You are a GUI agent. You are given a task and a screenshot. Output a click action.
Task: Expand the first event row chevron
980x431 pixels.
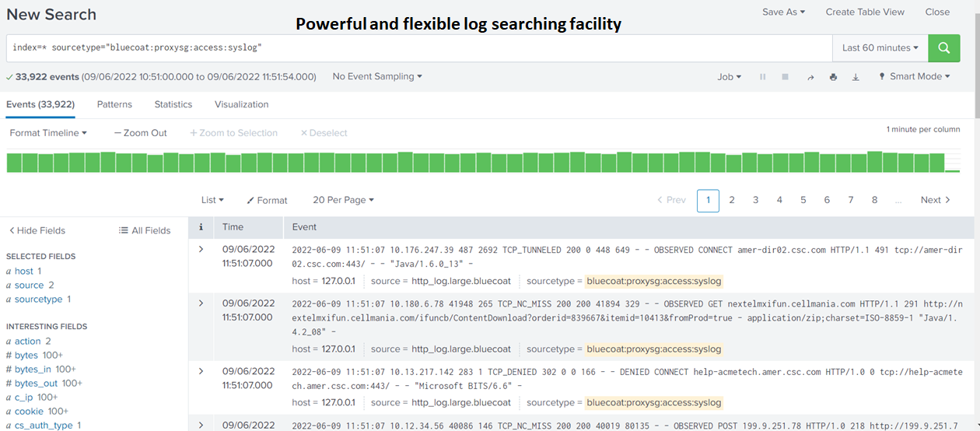201,249
